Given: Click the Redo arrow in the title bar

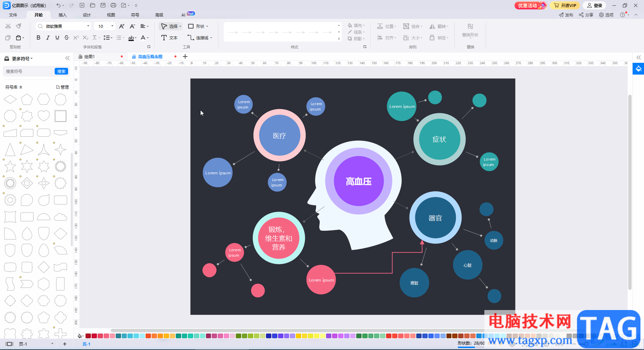Looking at the screenshot, I should (71, 5).
